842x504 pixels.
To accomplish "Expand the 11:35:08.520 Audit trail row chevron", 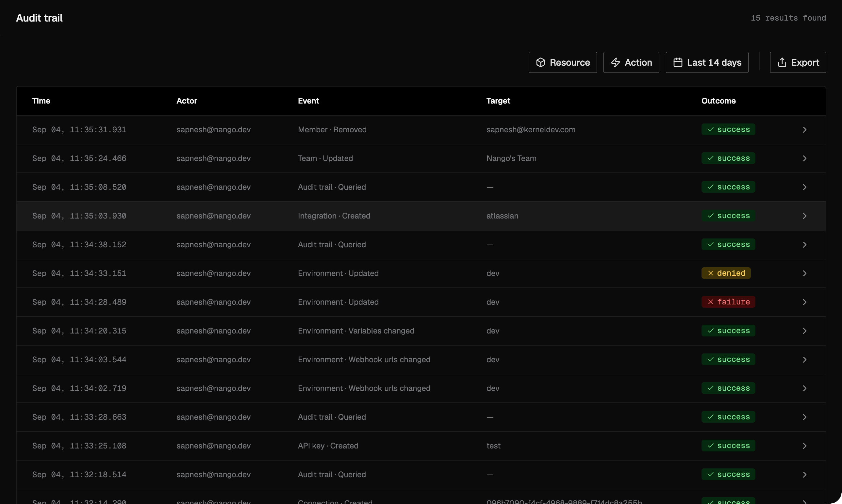I will pyautogui.click(x=804, y=187).
